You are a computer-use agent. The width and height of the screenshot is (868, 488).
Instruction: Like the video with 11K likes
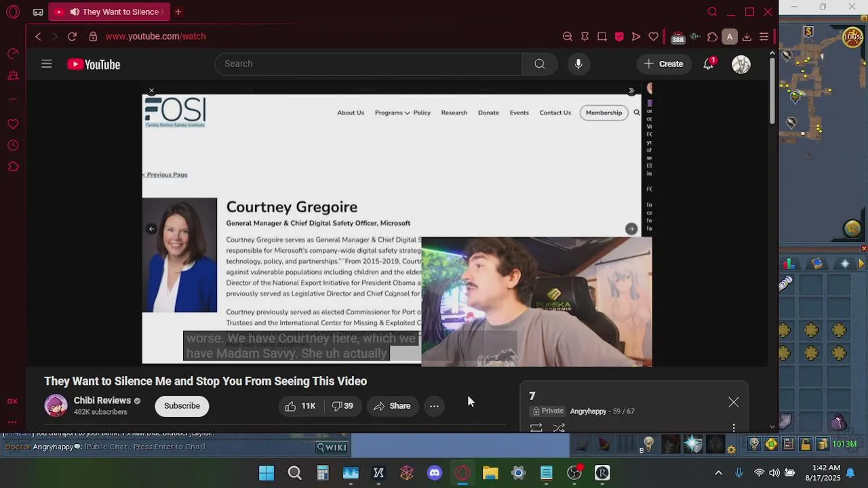300,406
